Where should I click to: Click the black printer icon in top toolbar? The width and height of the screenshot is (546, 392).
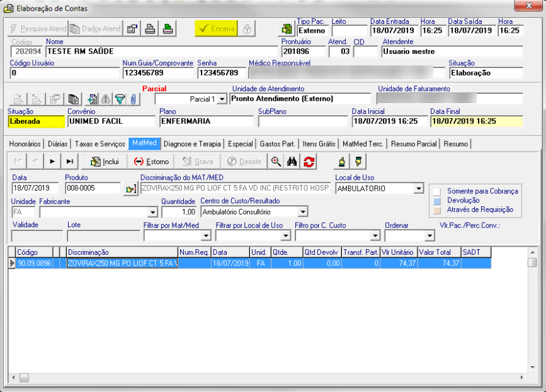[150, 28]
